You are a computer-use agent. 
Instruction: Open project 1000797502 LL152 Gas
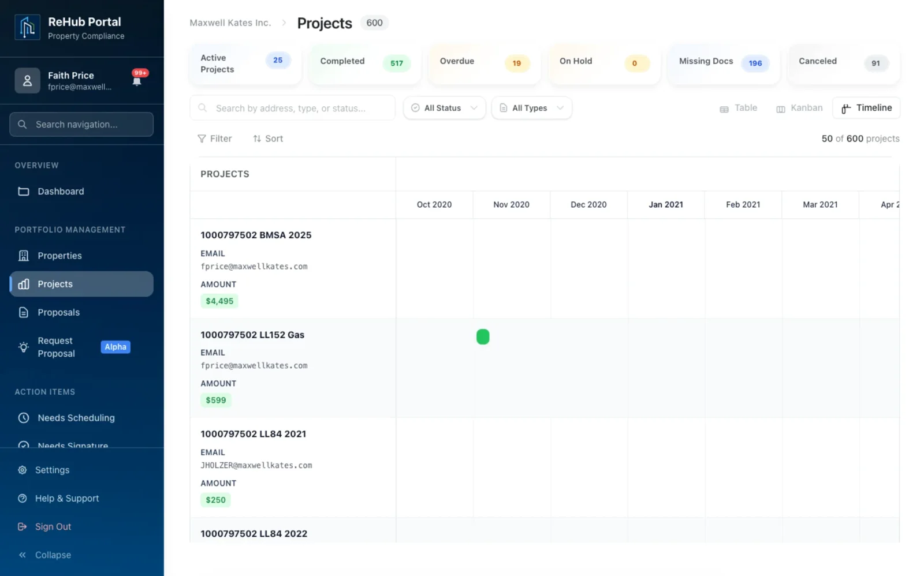252,335
